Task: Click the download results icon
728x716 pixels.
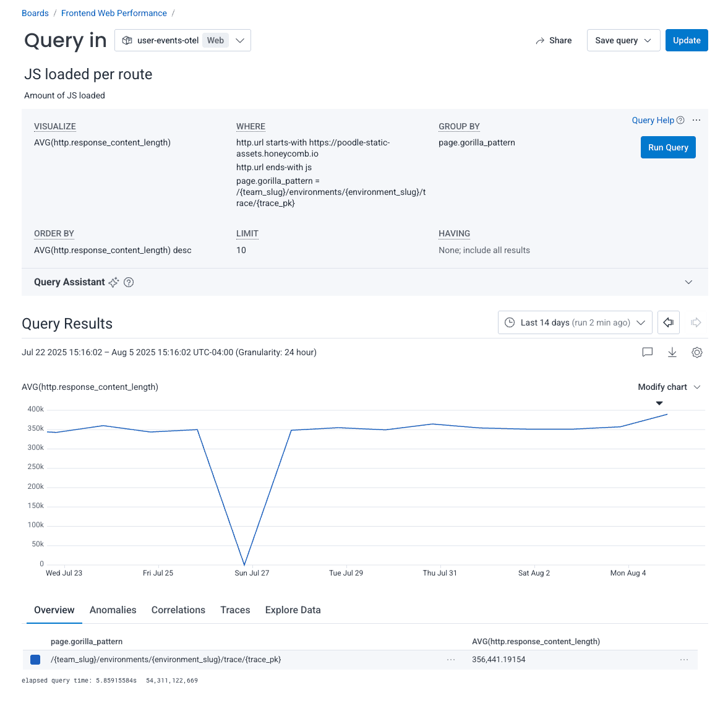Action: [672, 352]
